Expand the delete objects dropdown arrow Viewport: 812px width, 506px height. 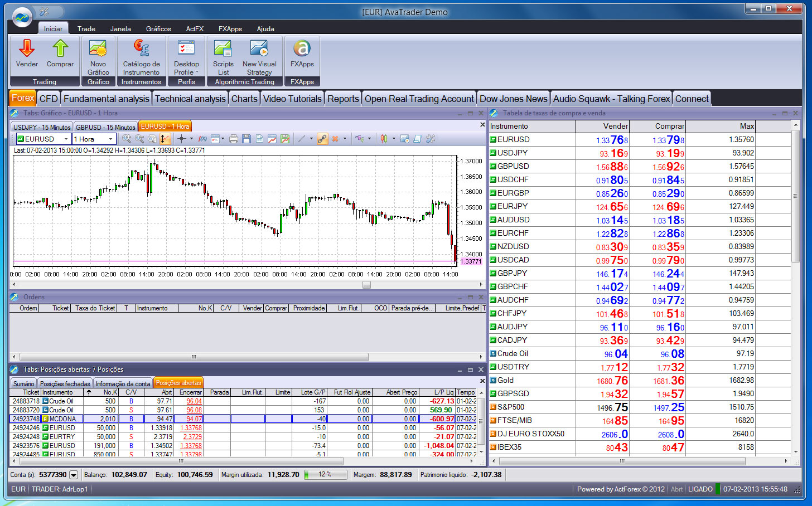(345, 139)
